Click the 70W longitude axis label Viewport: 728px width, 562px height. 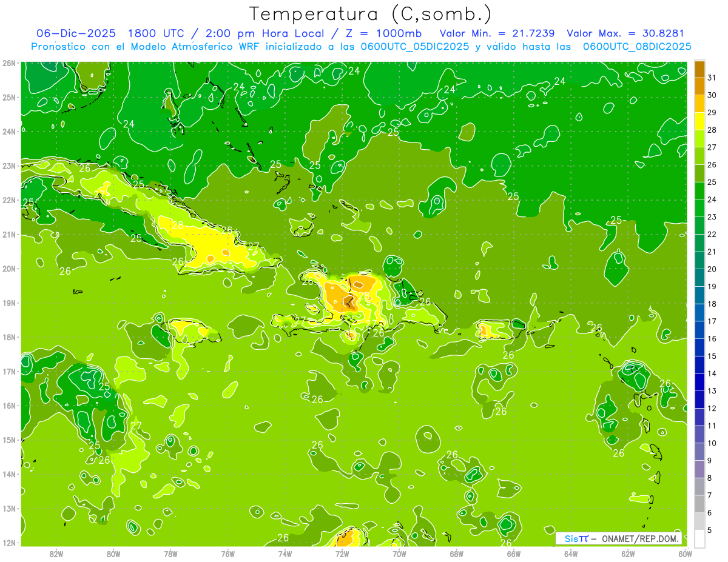(x=399, y=554)
